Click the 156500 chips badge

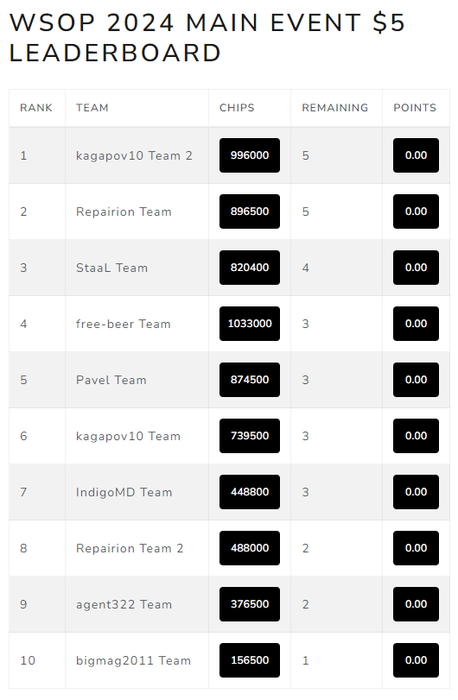(x=250, y=660)
